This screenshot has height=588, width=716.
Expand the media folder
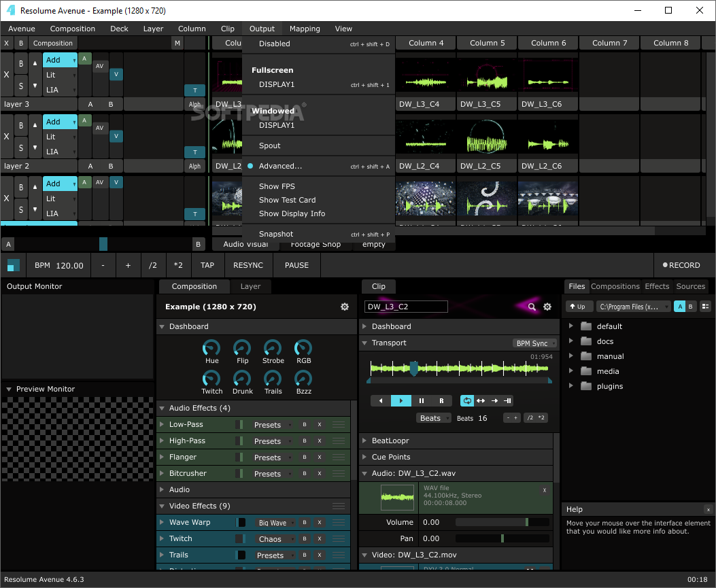(x=570, y=370)
